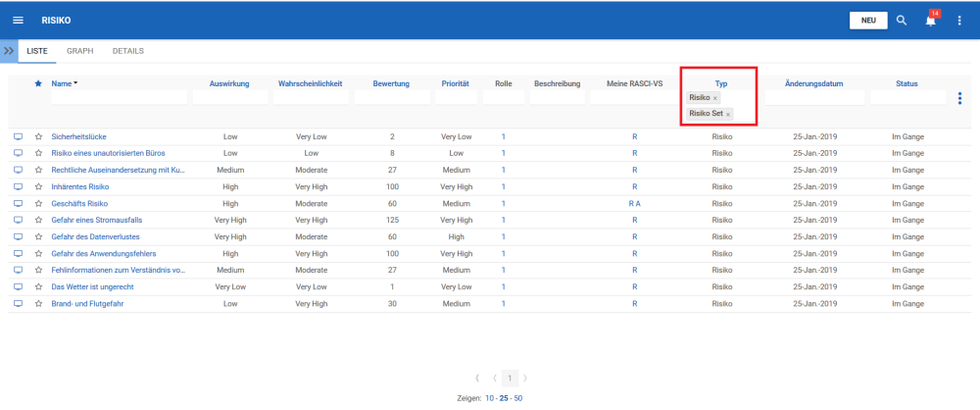Click Bewertung filter input field
The height and width of the screenshot is (410, 980).
[x=392, y=98]
